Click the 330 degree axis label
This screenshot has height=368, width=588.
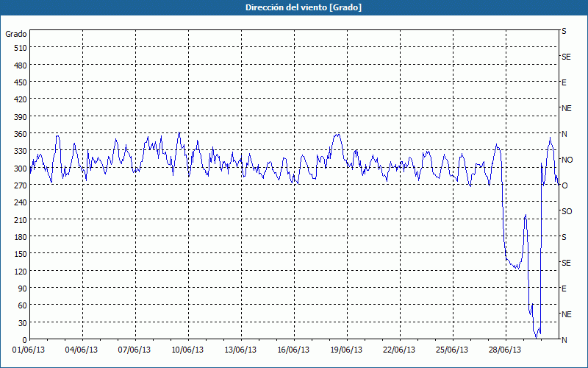tap(21, 151)
